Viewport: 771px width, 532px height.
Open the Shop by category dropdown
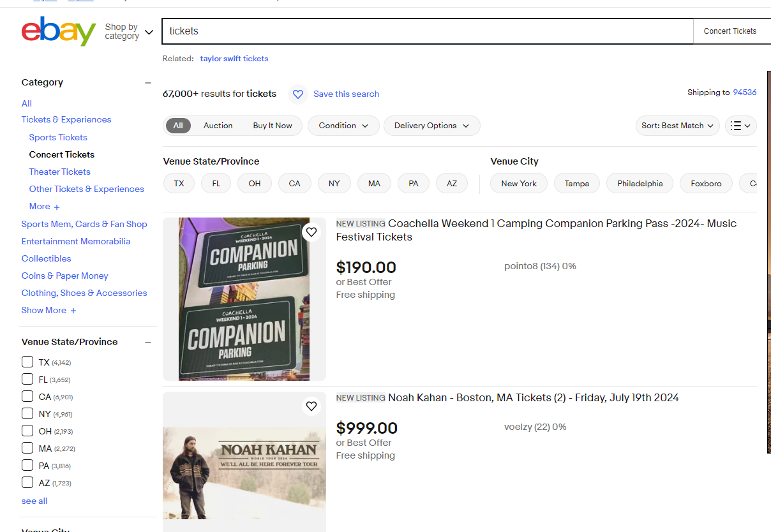coord(129,31)
